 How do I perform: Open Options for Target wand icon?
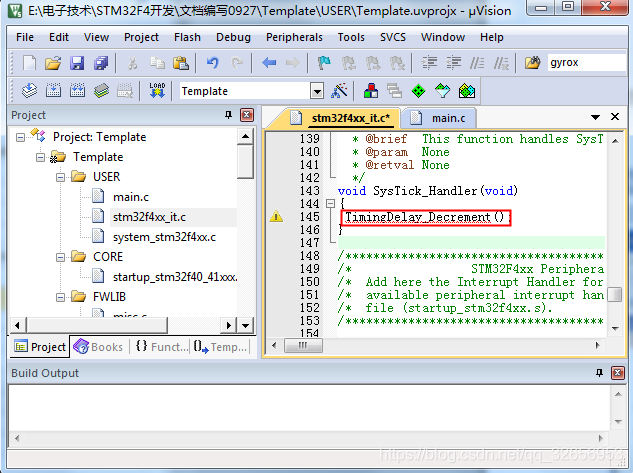click(x=339, y=91)
